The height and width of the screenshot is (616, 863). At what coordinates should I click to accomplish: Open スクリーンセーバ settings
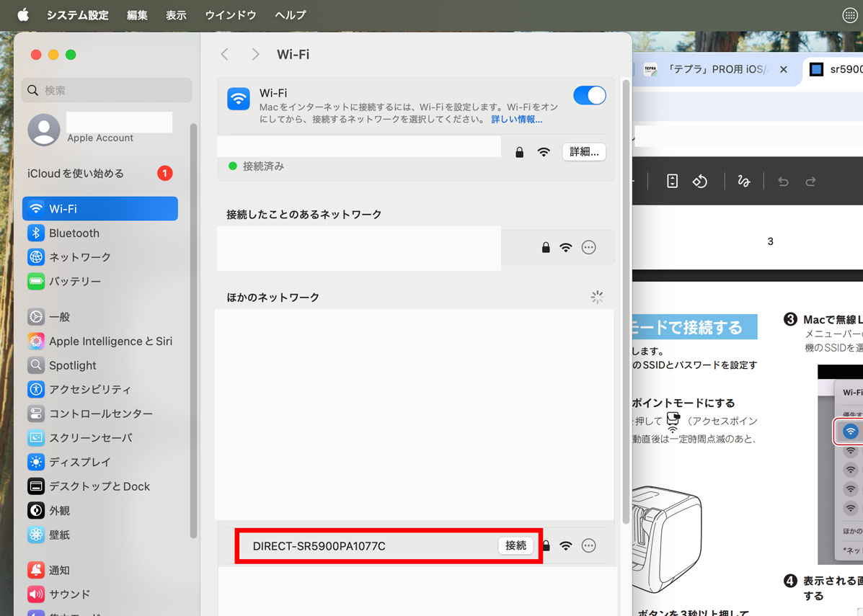click(99, 438)
